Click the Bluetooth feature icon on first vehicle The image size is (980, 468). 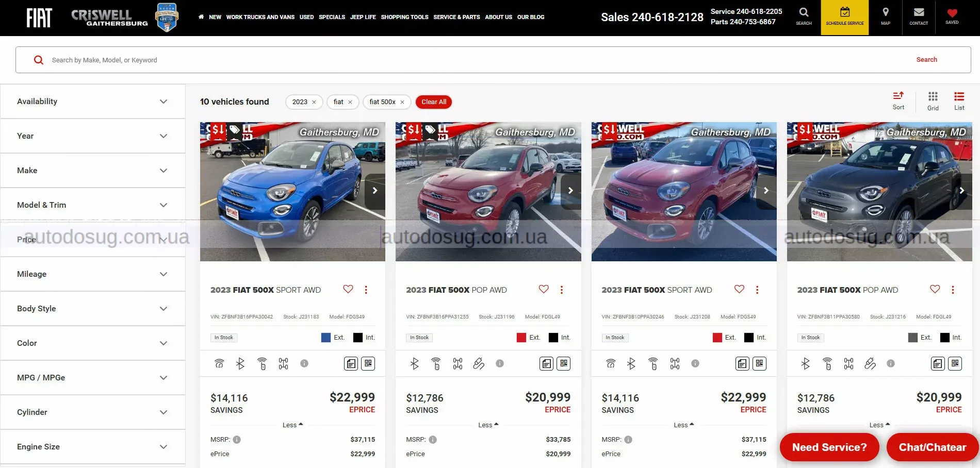pos(240,363)
